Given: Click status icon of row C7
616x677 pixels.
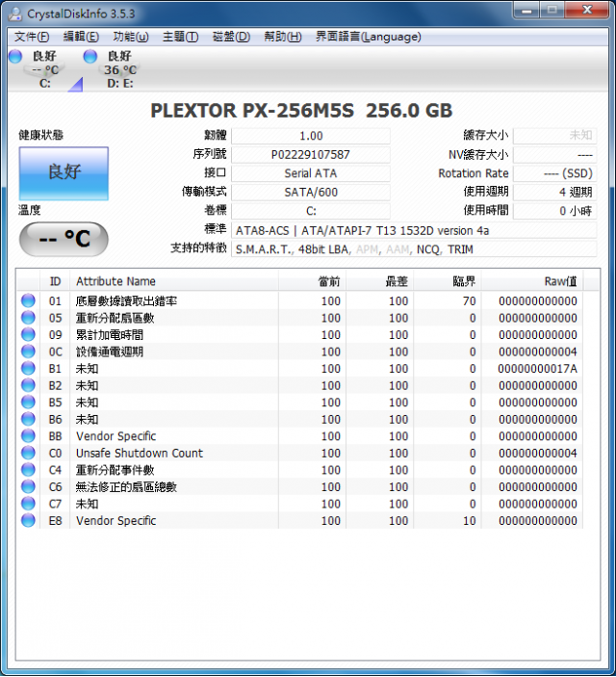Looking at the screenshot, I should point(28,504).
